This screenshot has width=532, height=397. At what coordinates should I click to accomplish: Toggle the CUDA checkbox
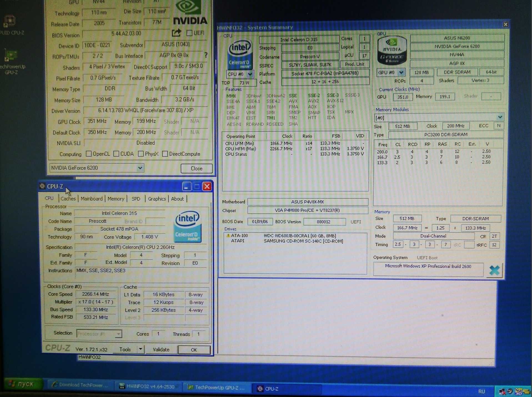(x=116, y=154)
